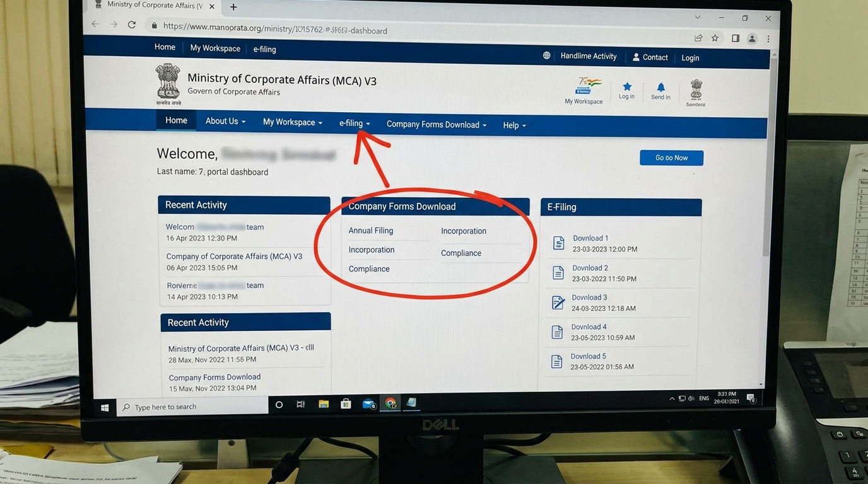Select the Home tab in navigation bar

click(x=176, y=120)
